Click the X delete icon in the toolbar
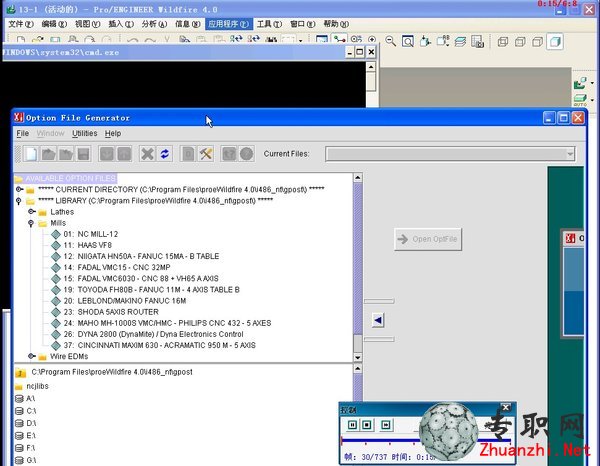 [x=147, y=154]
